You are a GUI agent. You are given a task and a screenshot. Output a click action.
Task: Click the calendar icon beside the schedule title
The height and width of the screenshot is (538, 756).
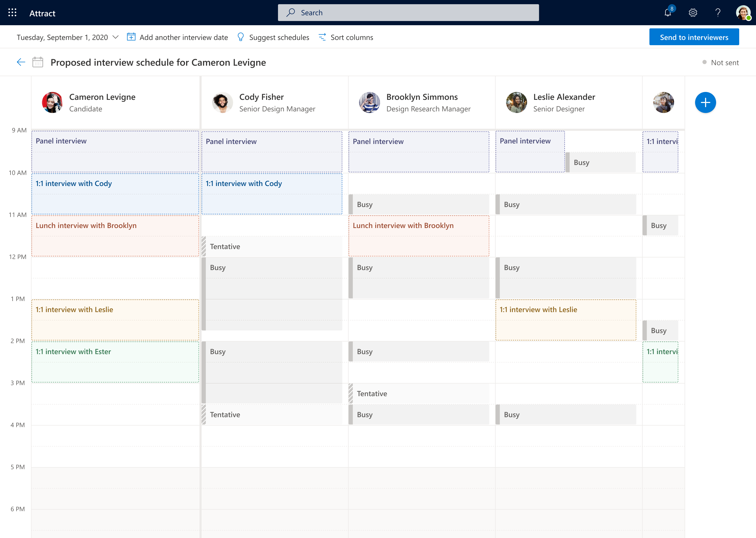[x=38, y=62]
